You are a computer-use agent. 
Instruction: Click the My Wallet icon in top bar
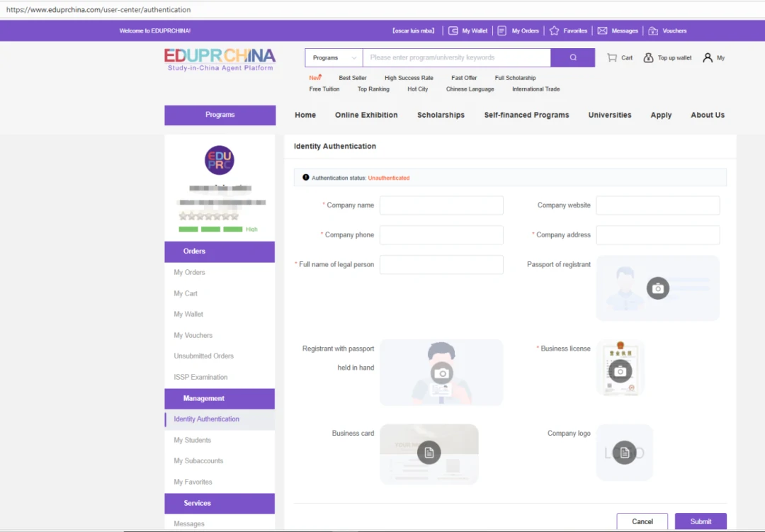[453, 31]
